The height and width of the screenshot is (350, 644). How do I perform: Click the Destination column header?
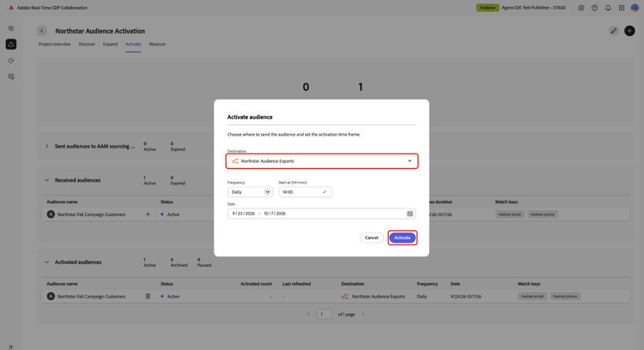352,284
